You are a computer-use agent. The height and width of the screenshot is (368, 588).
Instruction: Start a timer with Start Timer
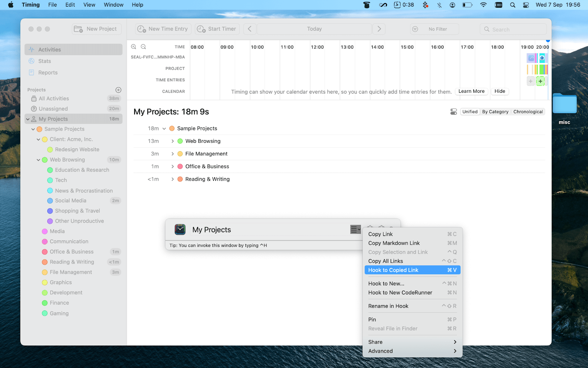point(217,29)
